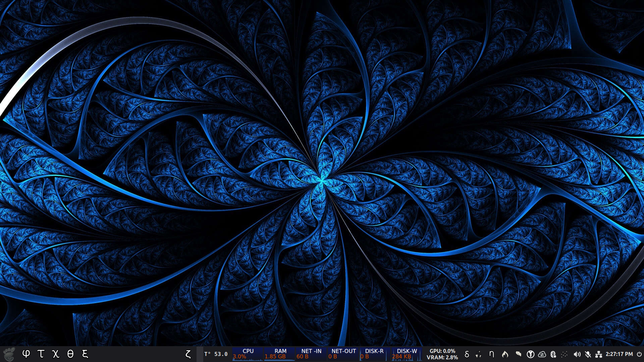Click the DISK-W monitor graph

click(x=407, y=354)
